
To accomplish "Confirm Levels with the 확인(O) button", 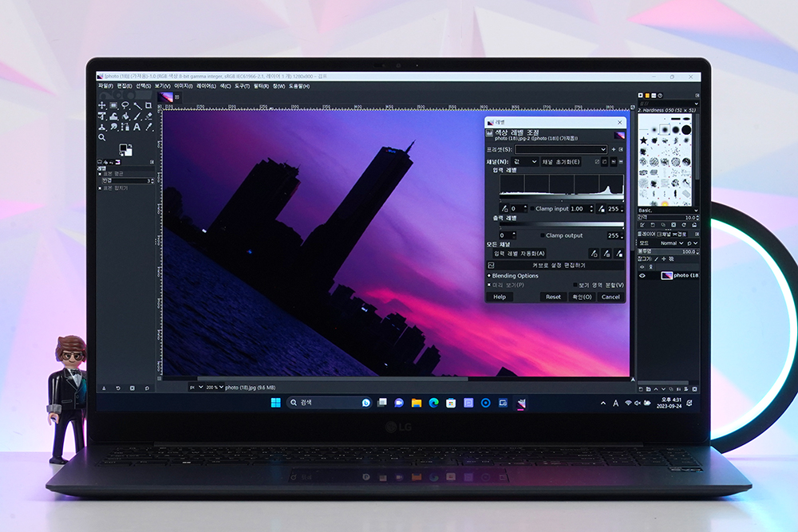I will pyautogui.click(x=582, y=297).
